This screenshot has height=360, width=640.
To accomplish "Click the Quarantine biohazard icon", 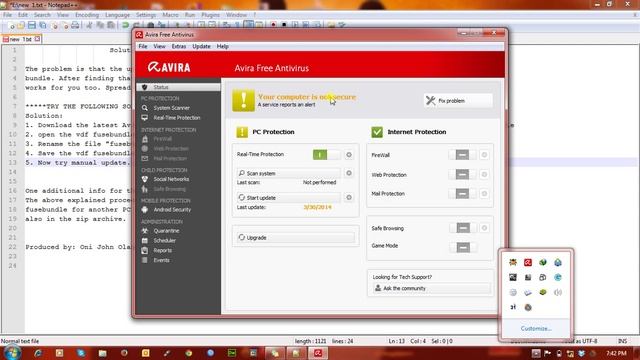I will tap(144, 231).
